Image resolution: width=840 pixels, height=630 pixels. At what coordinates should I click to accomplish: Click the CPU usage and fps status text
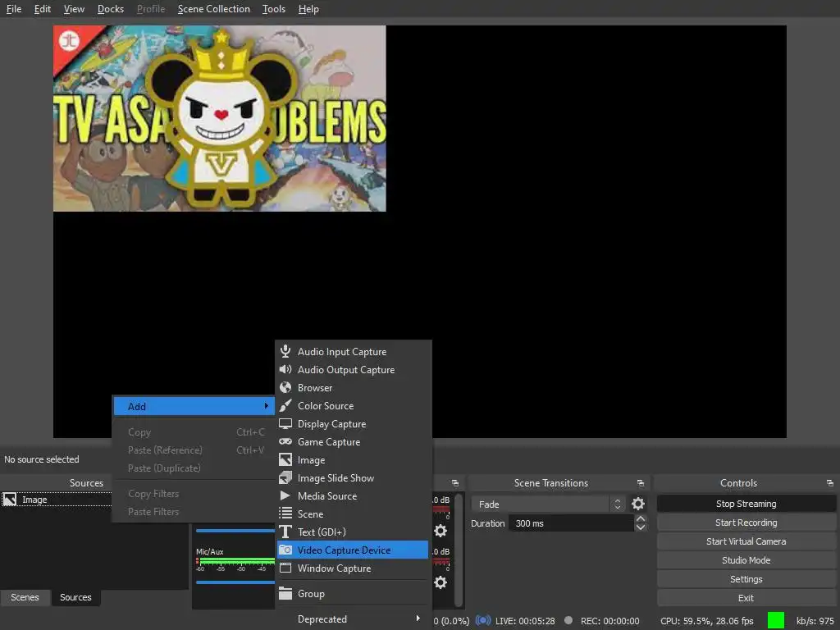pos(706,621)
